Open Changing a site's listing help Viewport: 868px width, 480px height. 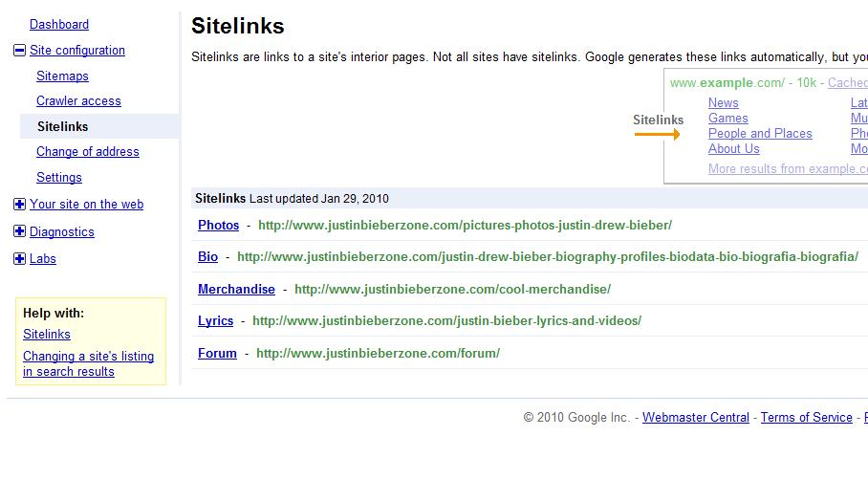point(88,363)
